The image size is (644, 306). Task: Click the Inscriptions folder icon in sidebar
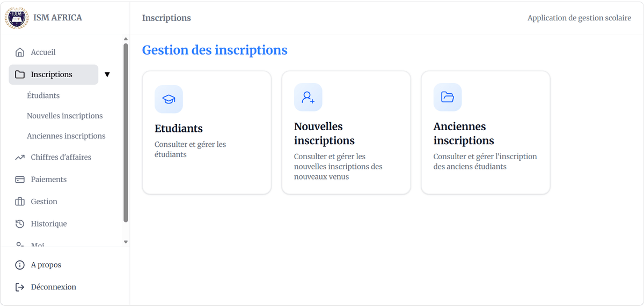[x=20, y=74]
